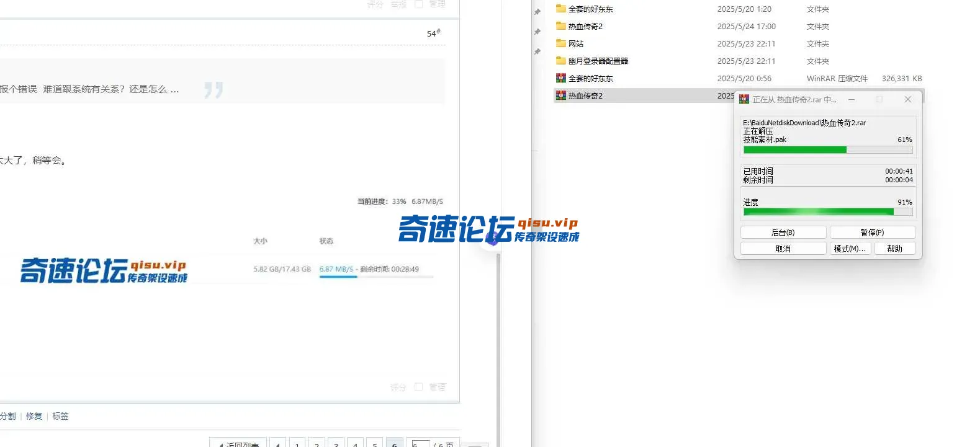Tick the checkbox beside 管理 under the post

[418, 387]
